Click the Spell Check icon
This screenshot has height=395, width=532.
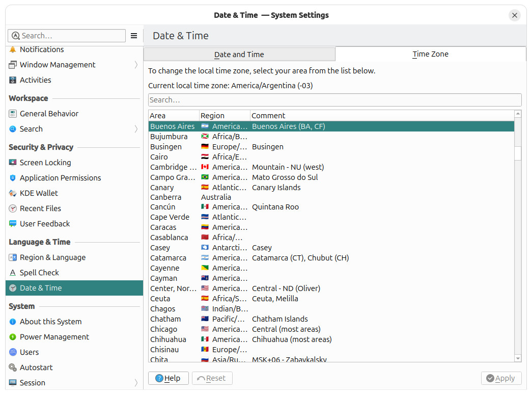pos(13,272)
